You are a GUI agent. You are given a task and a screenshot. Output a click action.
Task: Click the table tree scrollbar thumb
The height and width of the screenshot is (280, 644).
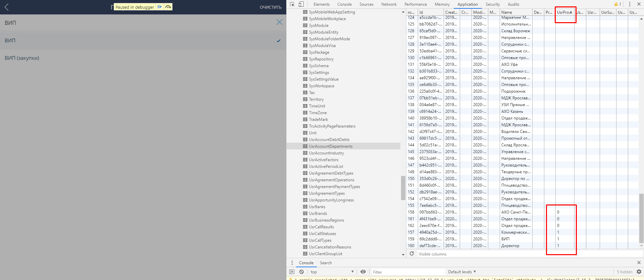click(403, 188)
